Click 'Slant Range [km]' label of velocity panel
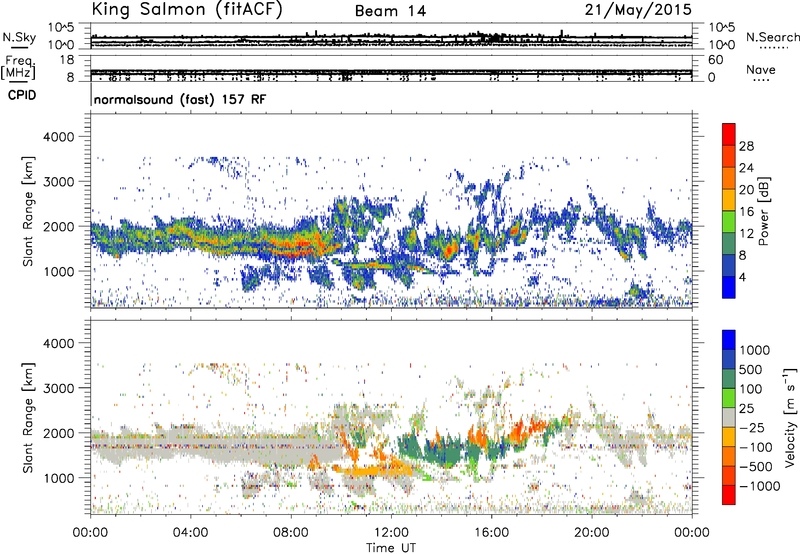 point(28,418)
